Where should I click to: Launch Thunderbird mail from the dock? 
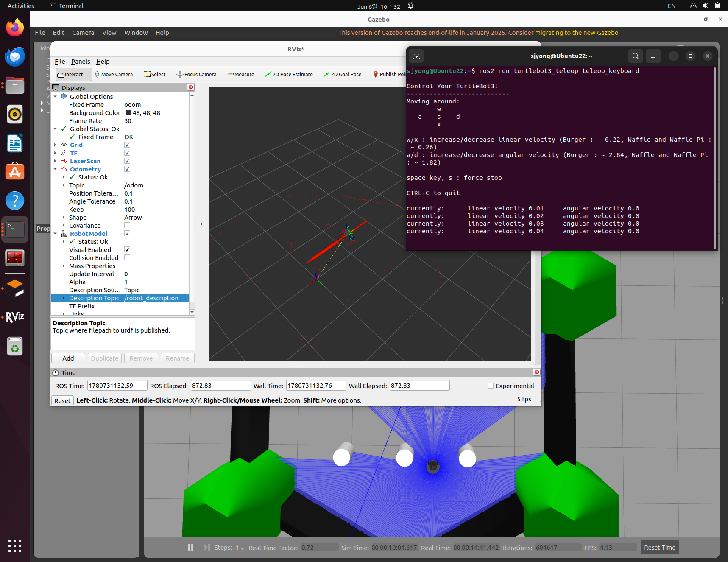click(15, 57)
